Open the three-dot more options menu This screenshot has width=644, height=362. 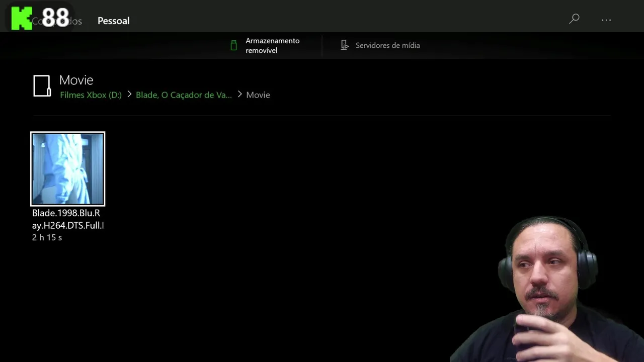[606, 20]
